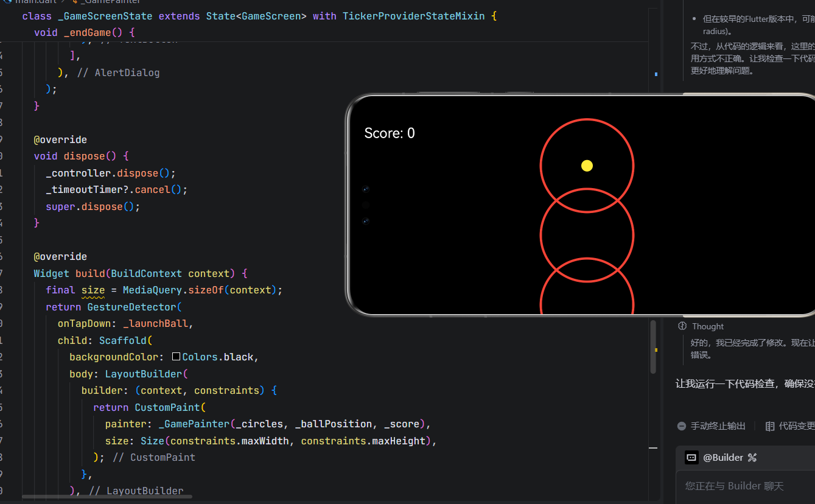Expand the Thought section label

(708, 327)
